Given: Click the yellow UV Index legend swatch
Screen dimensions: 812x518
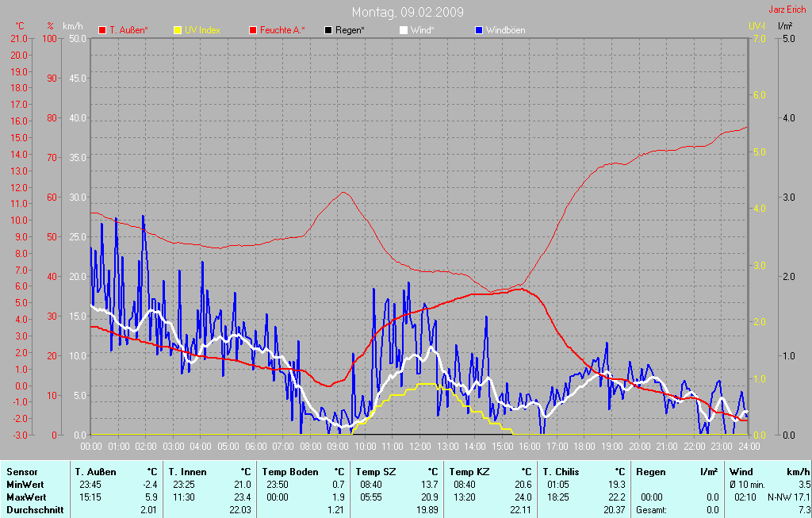Looking at the screenshot, I should tap(178, 30).
